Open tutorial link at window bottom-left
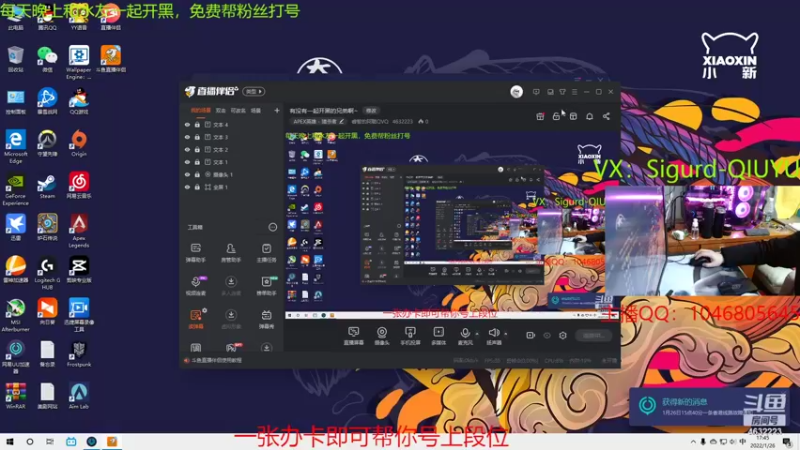This screenshot has width=800, height=450. [x=213, y=360]
